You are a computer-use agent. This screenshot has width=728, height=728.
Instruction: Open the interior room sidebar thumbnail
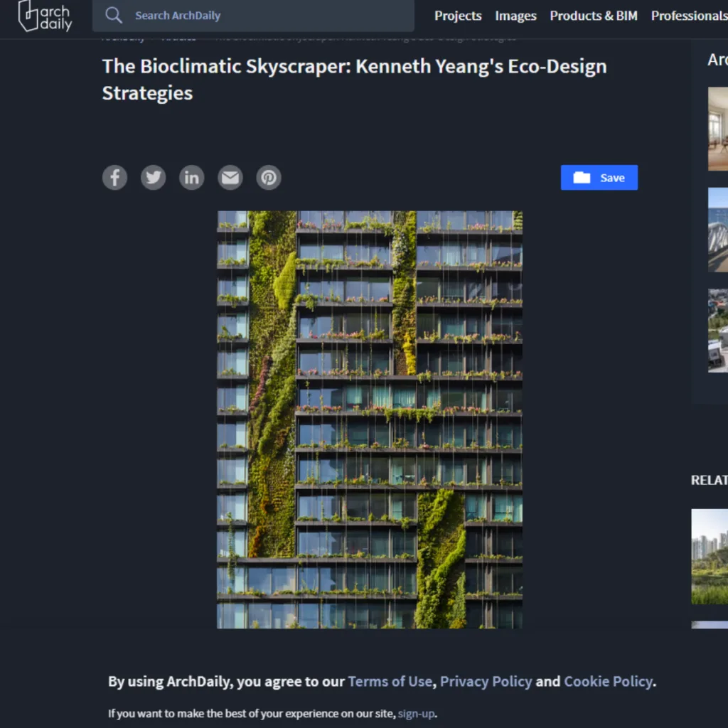pyautogui.click(x=717, y=129)
